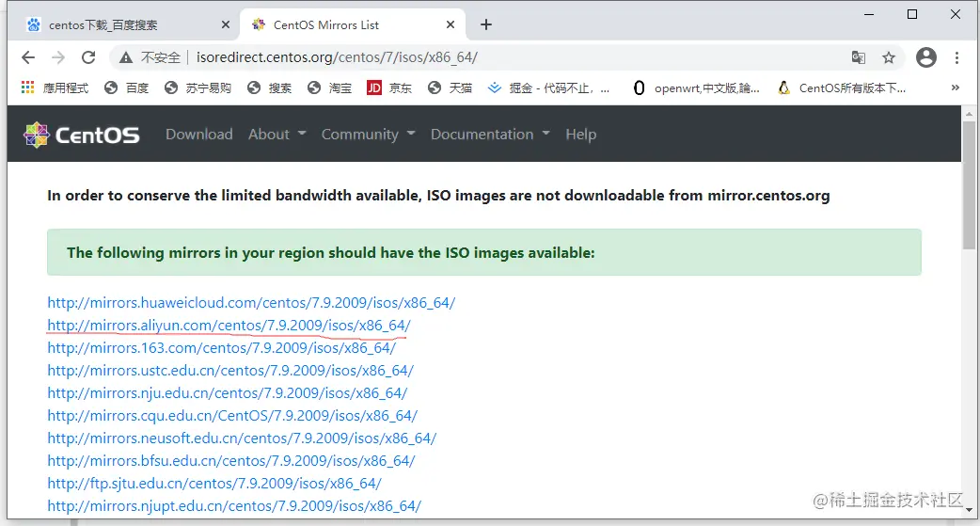Open the mirrors.njupt.edu.cn mirror link

(x=234, y=506)
